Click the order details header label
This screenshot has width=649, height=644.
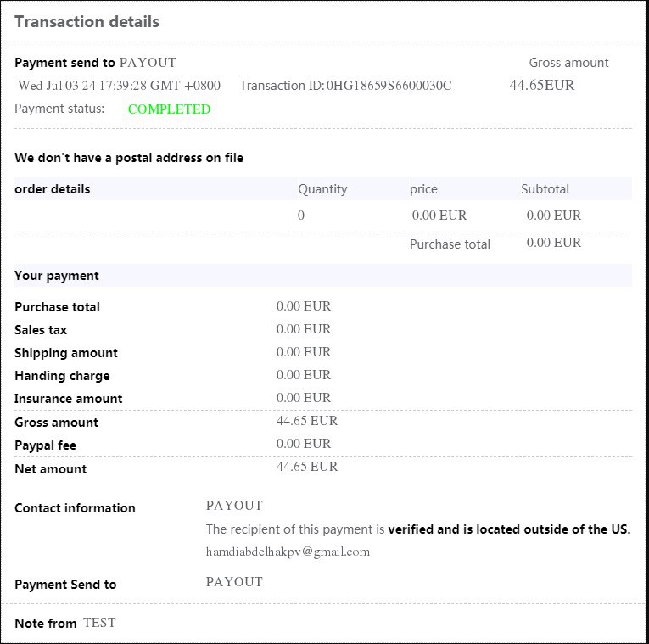click(x=53, y=189)
